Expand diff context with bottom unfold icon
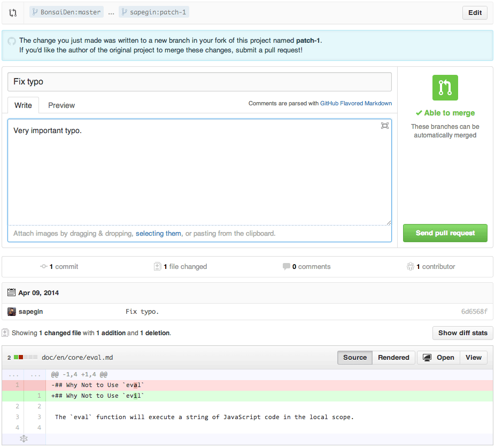 pos(24,438)
